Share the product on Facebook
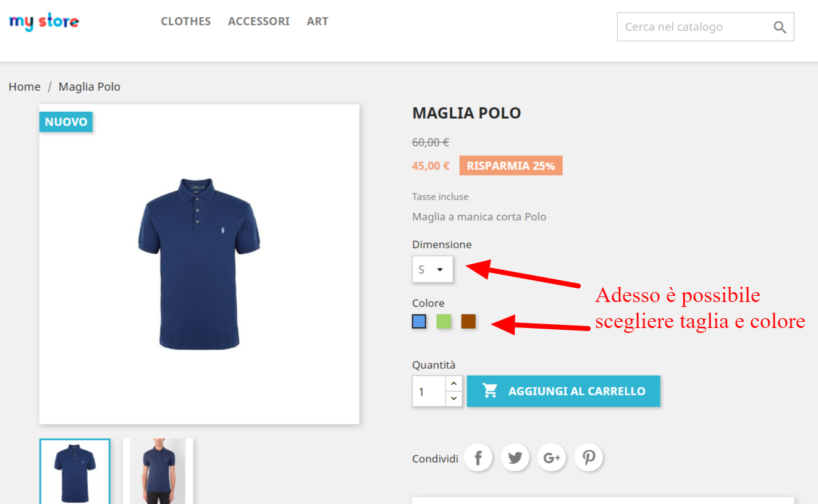The image size is (818, 504). (478, 457)
